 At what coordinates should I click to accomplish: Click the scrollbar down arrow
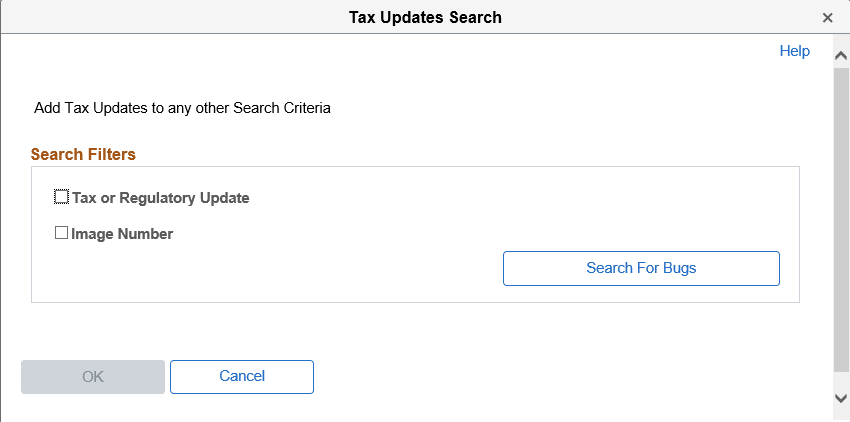[841, 398]
